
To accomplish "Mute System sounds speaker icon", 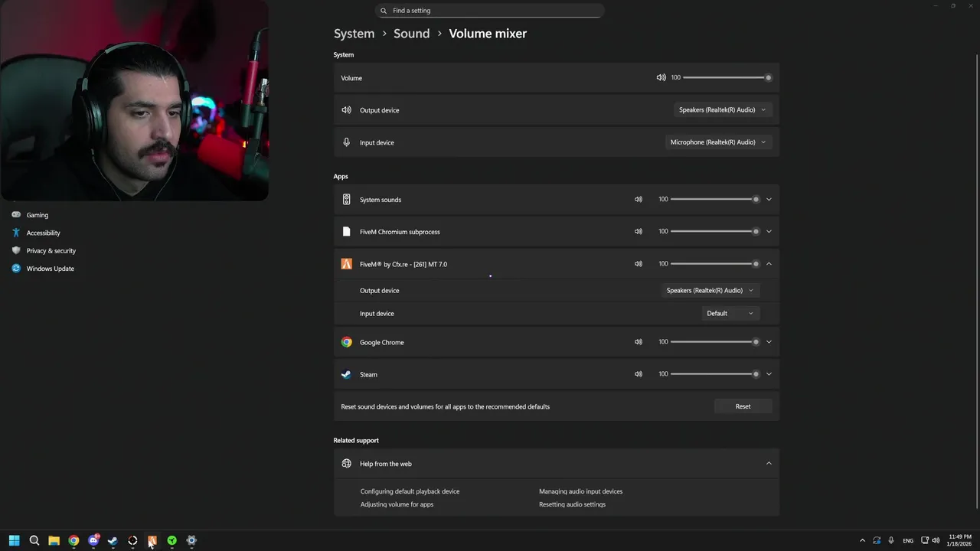I will click(638, 199).
